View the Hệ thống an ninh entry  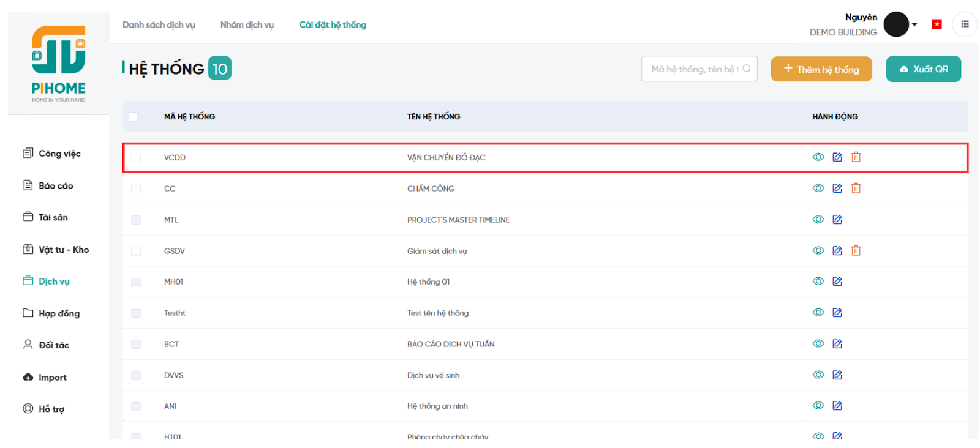coord(818,406)
